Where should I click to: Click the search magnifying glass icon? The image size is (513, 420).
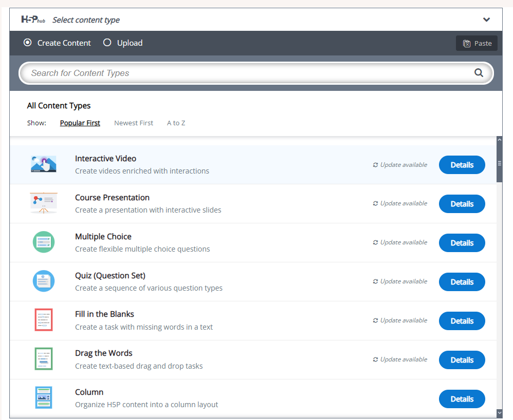(x=479, y=73)
